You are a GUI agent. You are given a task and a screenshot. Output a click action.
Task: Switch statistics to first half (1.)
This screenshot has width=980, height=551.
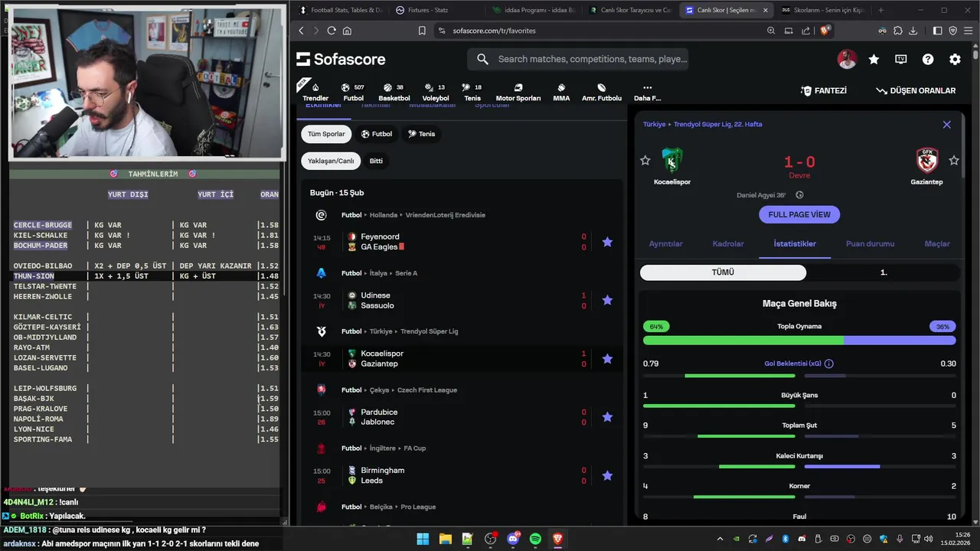[884, 272]
